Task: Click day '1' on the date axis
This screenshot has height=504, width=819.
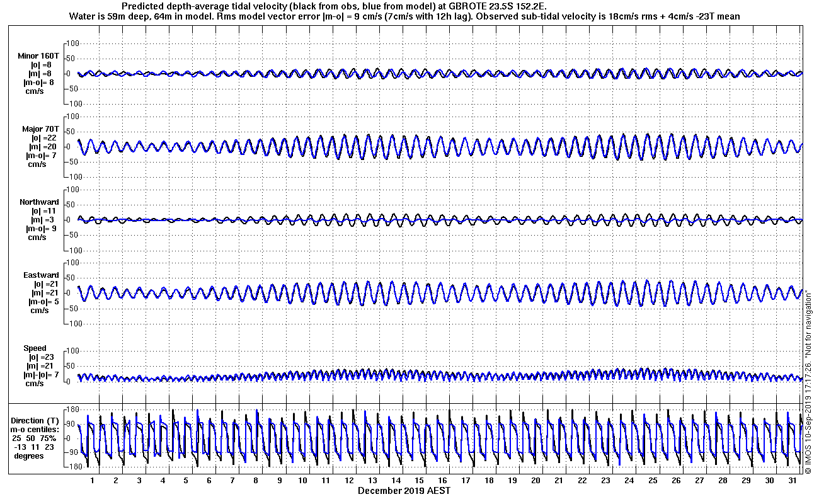Action: [93, 481]
